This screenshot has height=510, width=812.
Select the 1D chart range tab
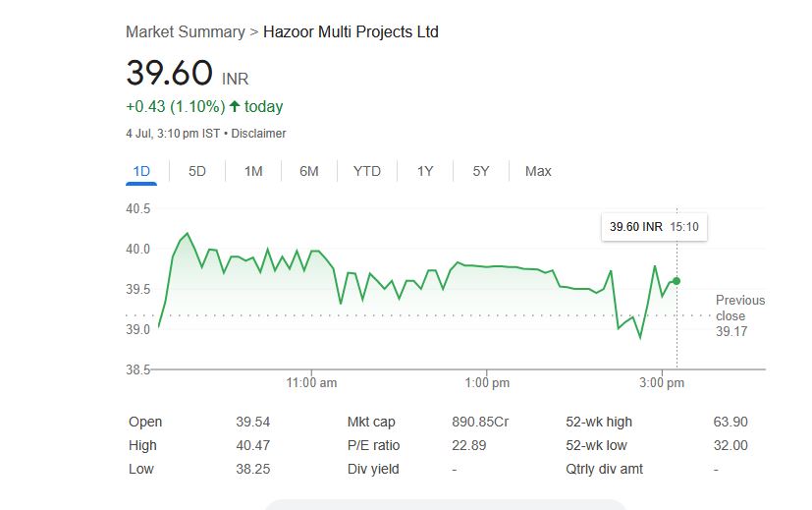coord(141,171)
